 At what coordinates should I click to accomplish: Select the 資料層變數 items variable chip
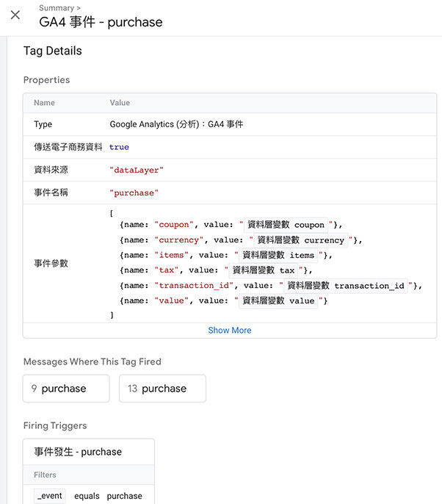point(278,255)
